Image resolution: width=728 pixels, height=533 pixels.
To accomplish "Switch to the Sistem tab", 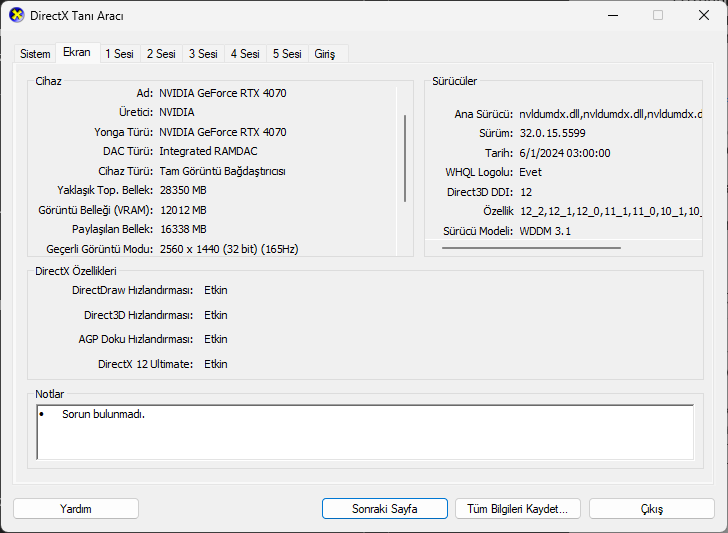I will (x=35, y=54).
